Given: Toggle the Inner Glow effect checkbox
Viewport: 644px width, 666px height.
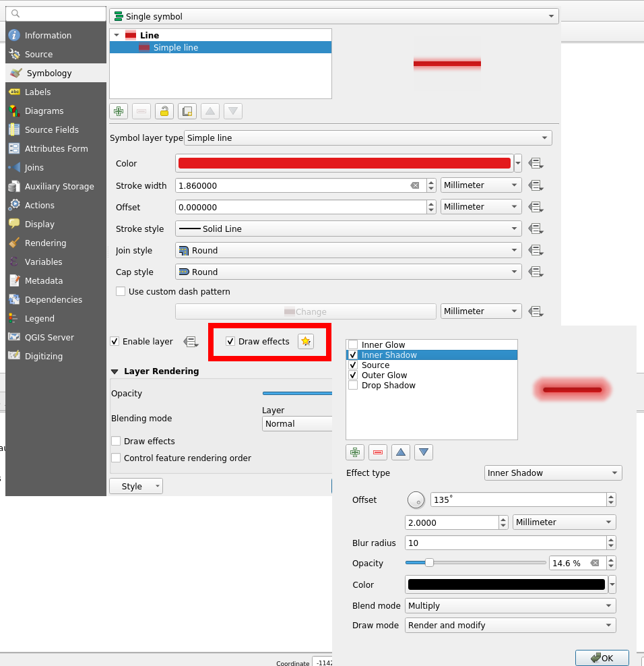Looking at the screenshot, I should [x=353, y=344].
